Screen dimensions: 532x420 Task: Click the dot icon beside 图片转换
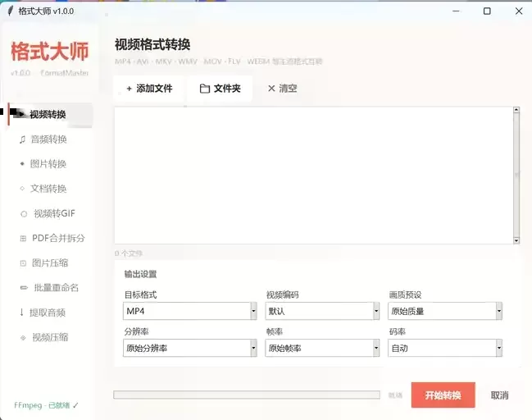click(22, 164)
